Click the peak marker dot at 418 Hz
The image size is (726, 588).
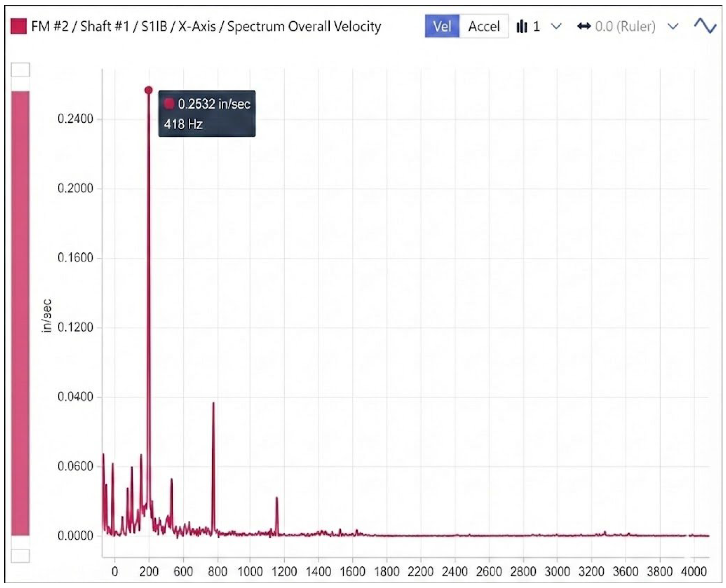click(x=148, y=90)
